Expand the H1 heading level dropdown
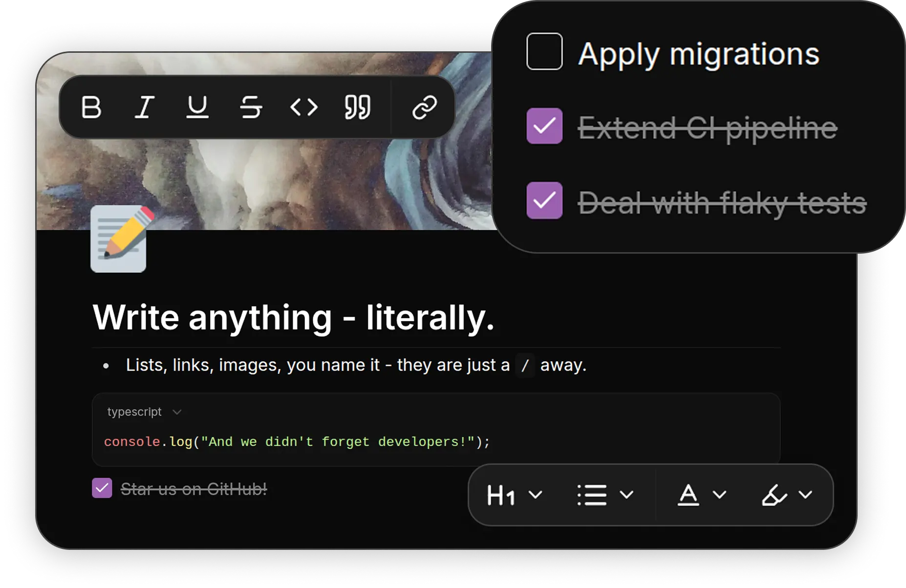906x588 pixels. [x=515, y=495]
